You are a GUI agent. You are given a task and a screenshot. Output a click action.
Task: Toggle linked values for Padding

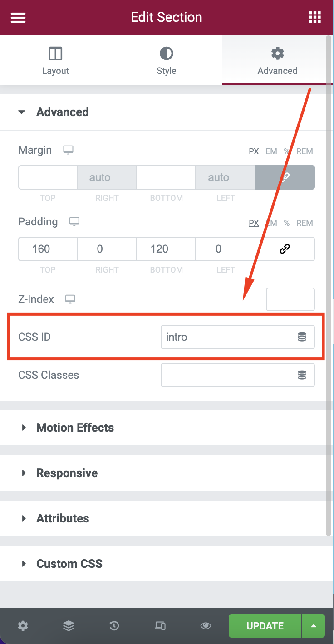[x=285, y=249]
